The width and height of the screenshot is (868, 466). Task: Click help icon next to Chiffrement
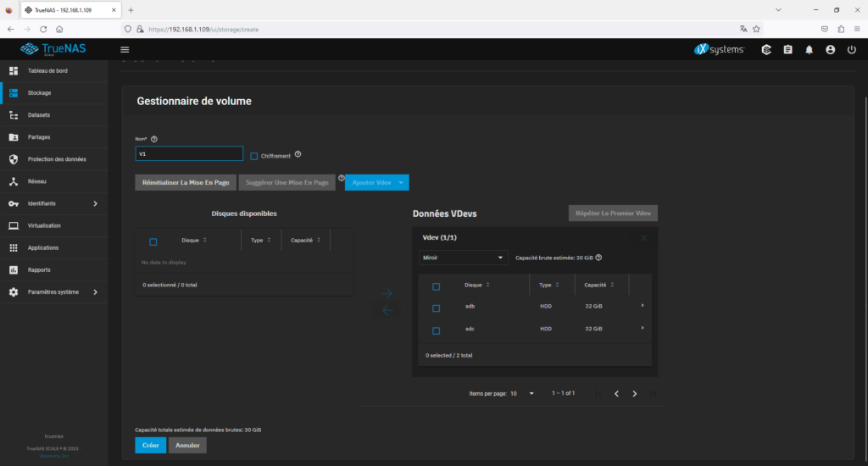click(298, 155)
